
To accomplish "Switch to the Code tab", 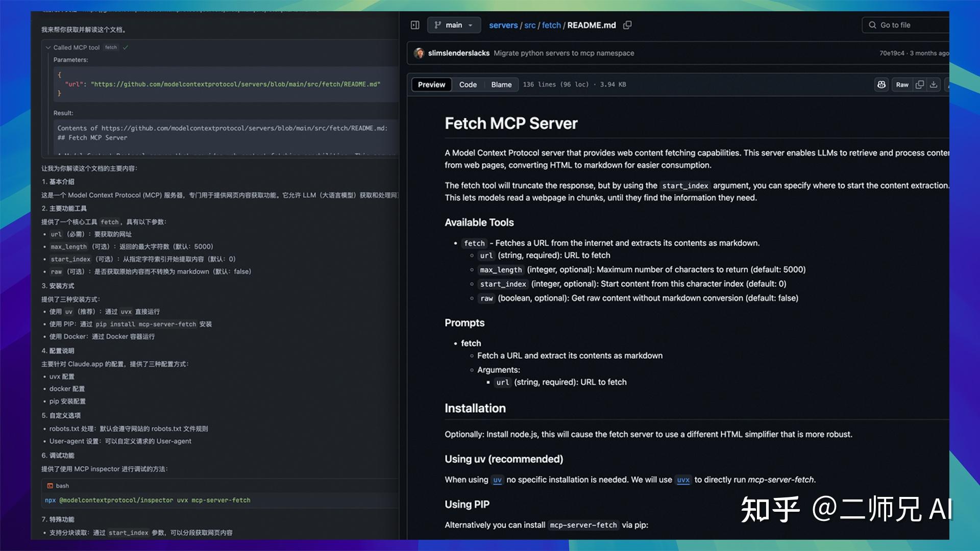I will (x=468, y=84).
